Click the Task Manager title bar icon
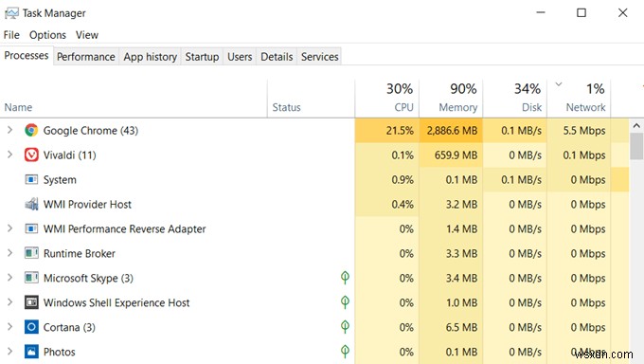Viewport: 644px width, 364px height. (x=11, y=13)
